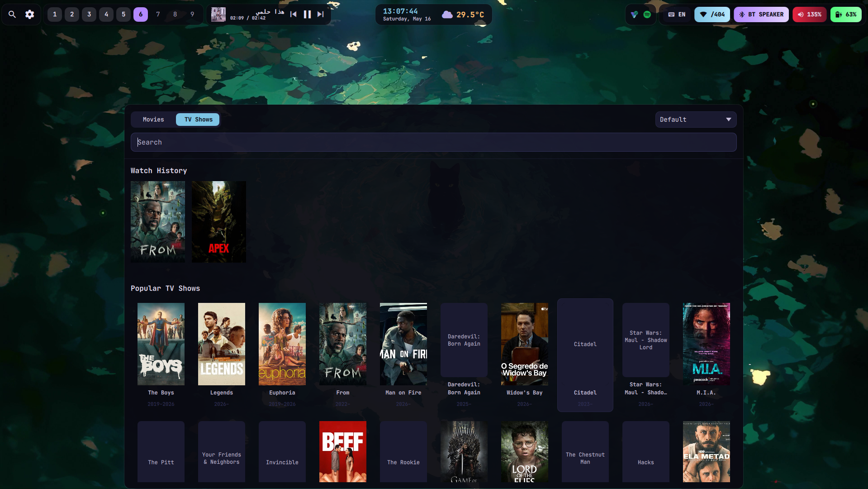Switch to workspace 8

tap(175, 14)
